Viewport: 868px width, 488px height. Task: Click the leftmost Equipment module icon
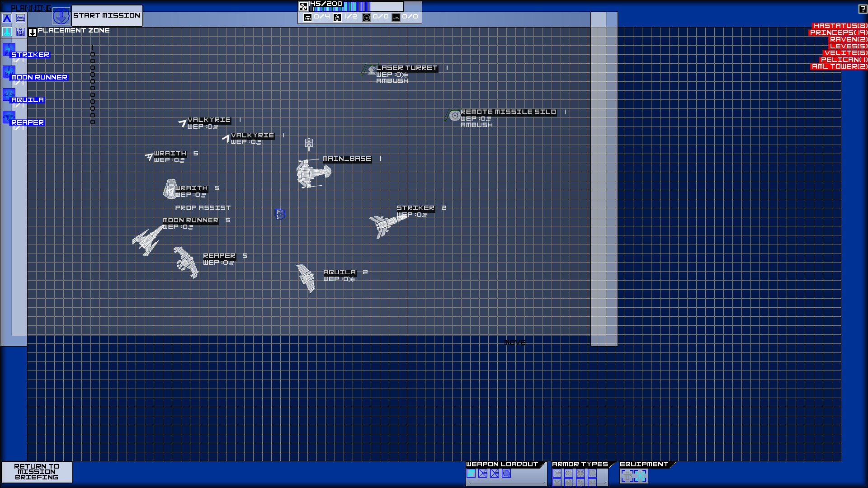pos(627,476)
